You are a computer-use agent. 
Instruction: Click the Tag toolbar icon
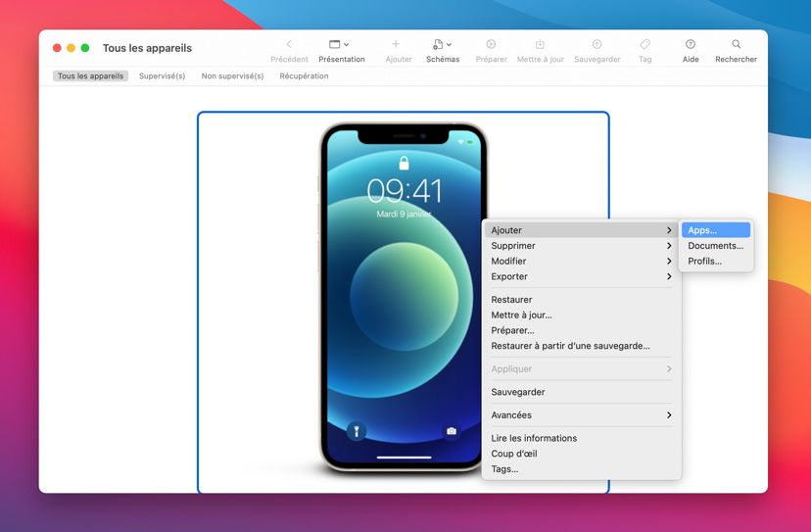coord(644,44)
